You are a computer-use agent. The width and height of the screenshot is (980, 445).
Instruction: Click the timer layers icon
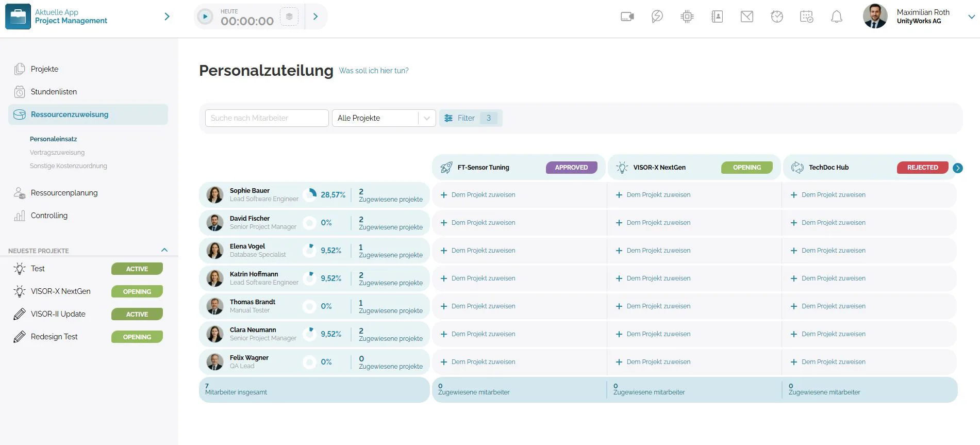[x=289, y=17]
